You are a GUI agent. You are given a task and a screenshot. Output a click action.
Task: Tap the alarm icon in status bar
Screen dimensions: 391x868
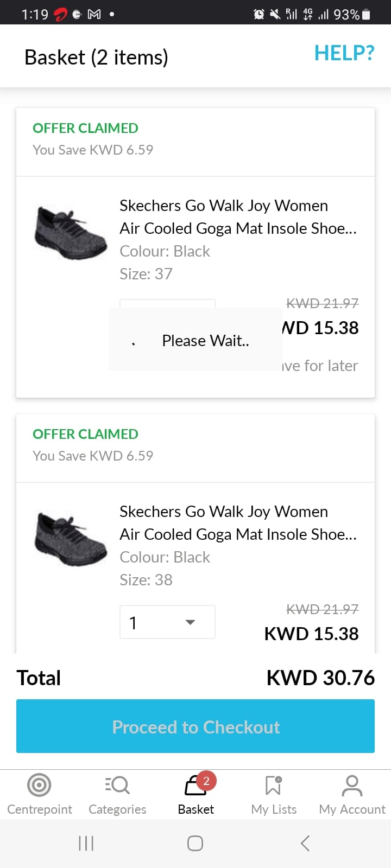point(259,14)
